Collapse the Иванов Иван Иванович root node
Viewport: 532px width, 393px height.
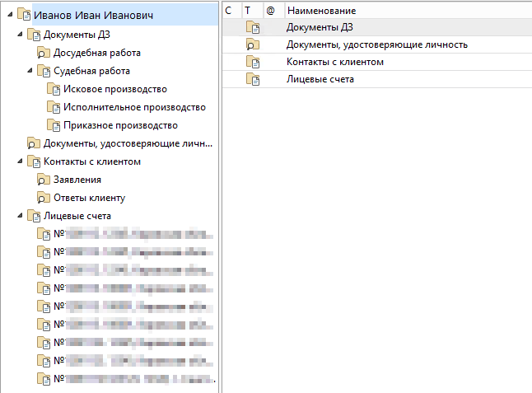tap(9, 15)
